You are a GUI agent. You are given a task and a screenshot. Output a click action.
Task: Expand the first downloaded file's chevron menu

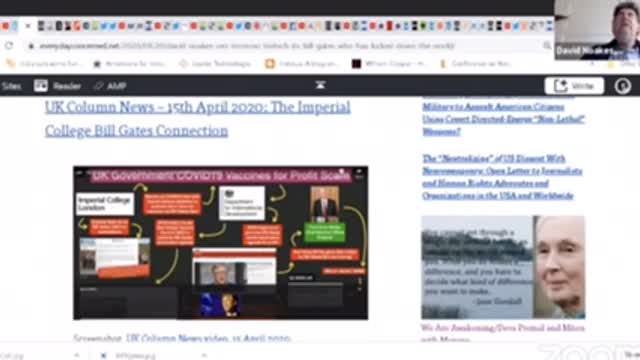(76, 356)
